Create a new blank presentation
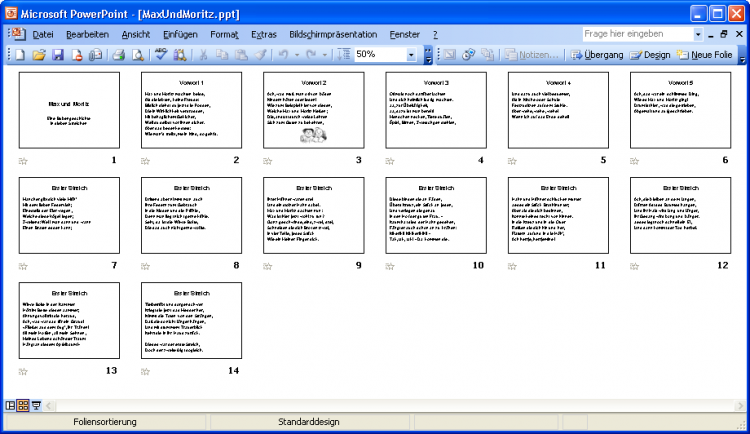 [x=19, y=54]
